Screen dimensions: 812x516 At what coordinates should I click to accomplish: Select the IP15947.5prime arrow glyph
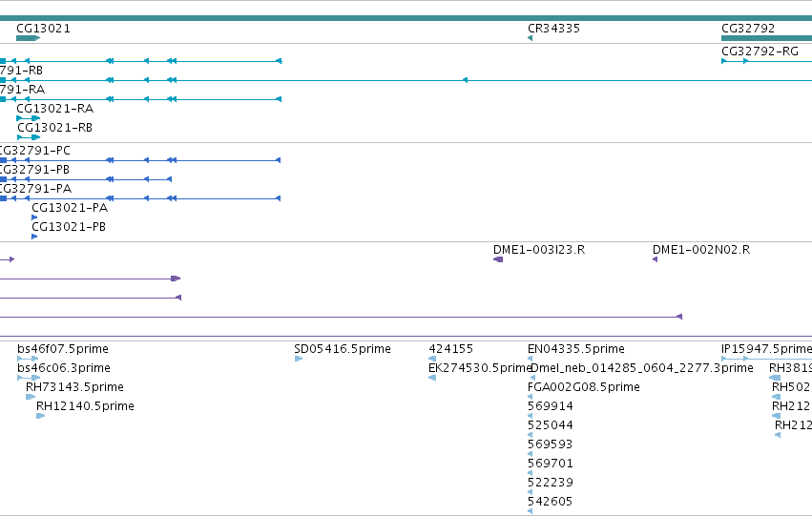766,359
